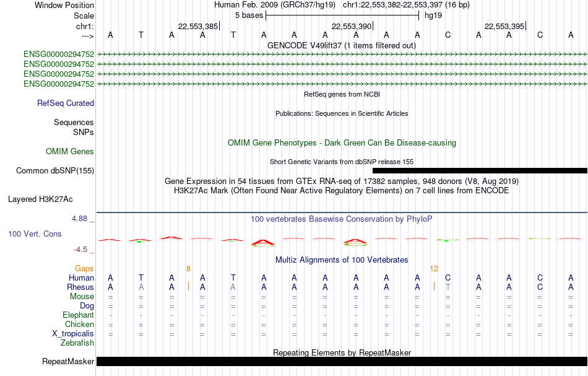Open the H3K27Ac Mark track title
588x376 pixels.
(342, 191)
